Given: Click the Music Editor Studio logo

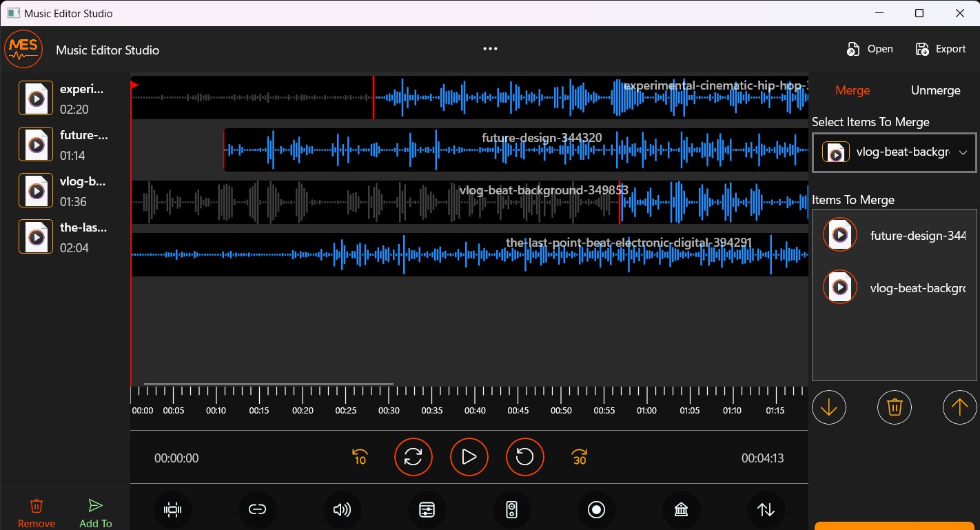Looking at the screenshot, I should pos(23,48).
